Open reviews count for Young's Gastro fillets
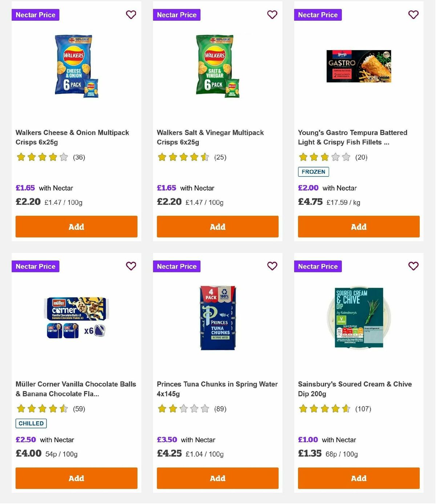The image size is (436, 504). pyautogui.click(x=361, y=157)
